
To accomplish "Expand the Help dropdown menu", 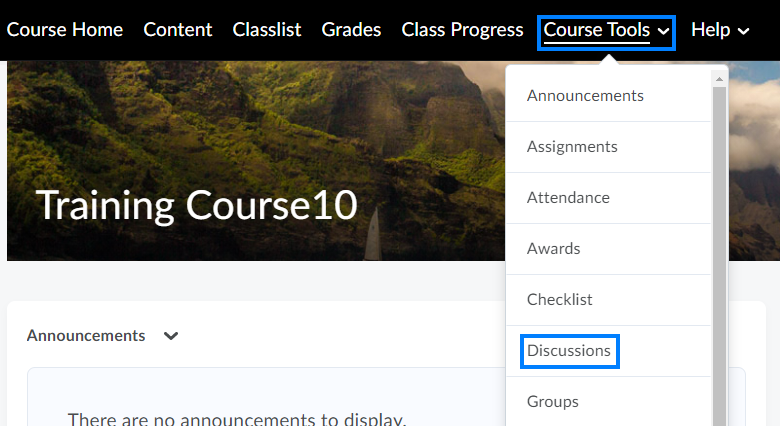I will (720, 30).
